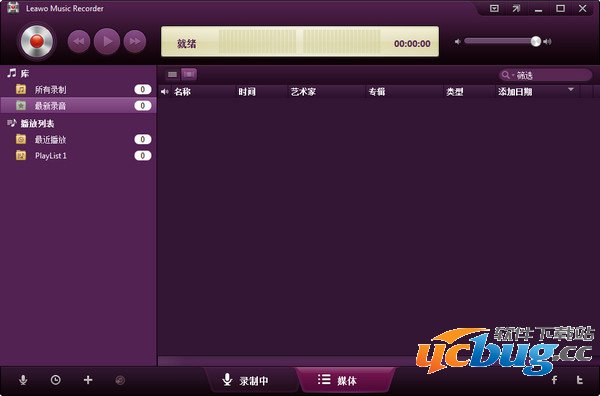The width and height of the screenshot is (600, 396).
Task: Click the 所有录制 count badge
Action: (x=143, y=90)
